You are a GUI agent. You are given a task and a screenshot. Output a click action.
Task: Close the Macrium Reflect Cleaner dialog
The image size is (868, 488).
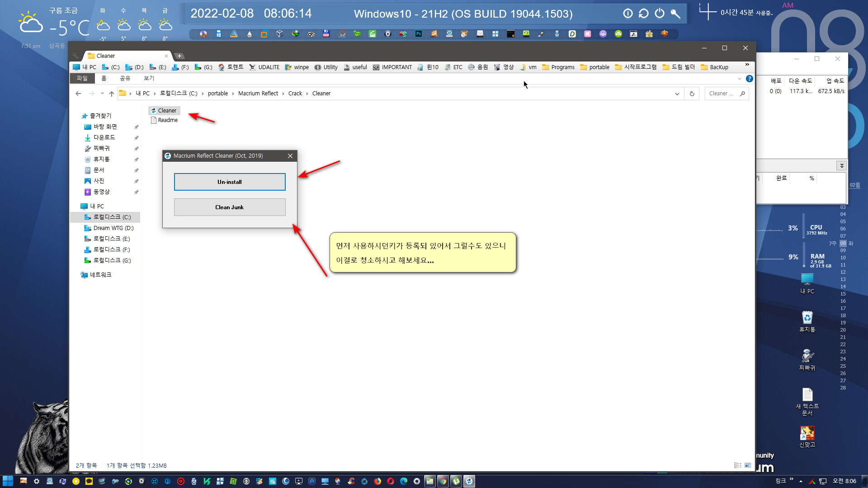290,156
